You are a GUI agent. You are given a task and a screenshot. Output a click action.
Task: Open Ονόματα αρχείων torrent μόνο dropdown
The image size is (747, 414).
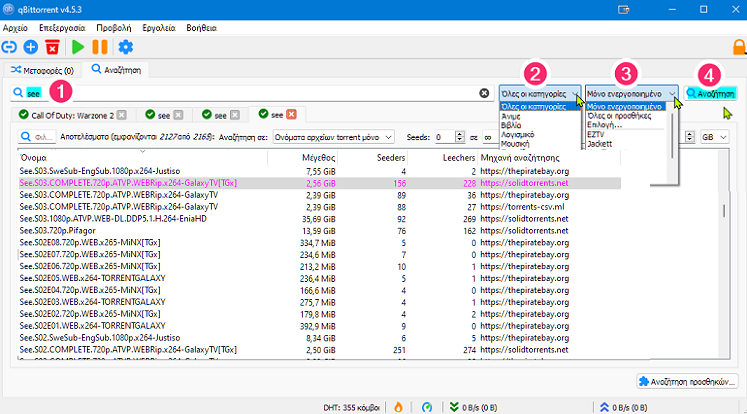[333, 137]
